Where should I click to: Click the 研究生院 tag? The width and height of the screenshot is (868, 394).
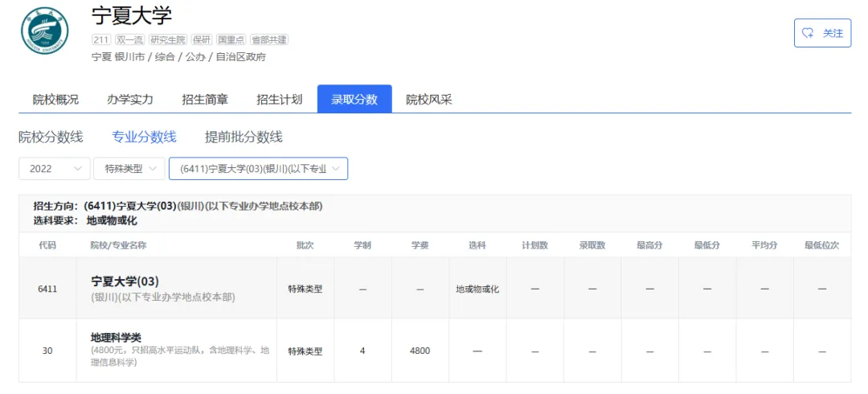tap(168, 40)
